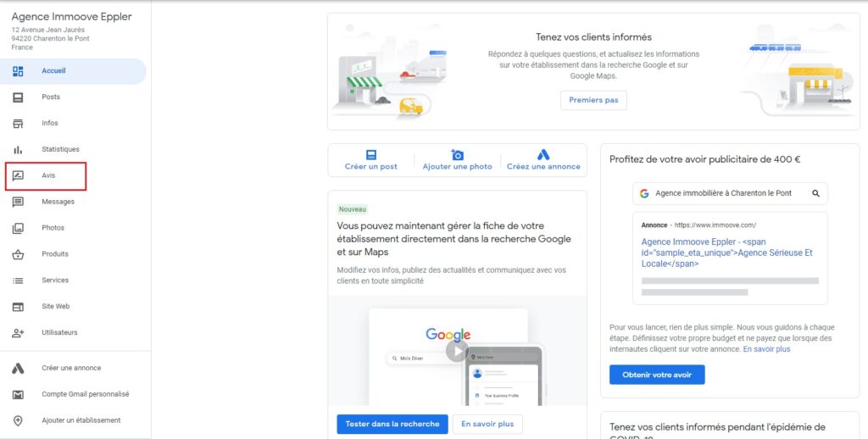868x439 pixels.
Task: Click the Créez une annonce label
Action: (543, 167)
